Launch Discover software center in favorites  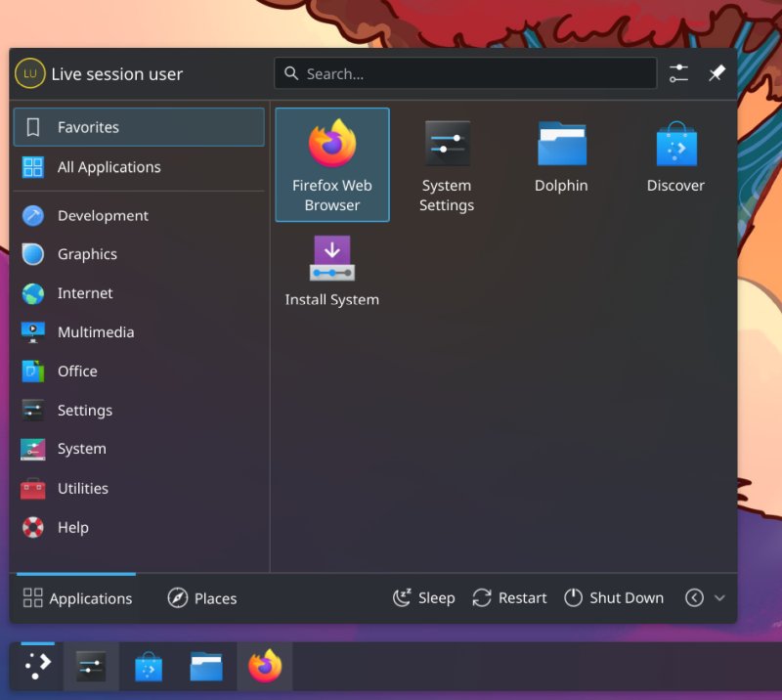click(x=675, y=156)
